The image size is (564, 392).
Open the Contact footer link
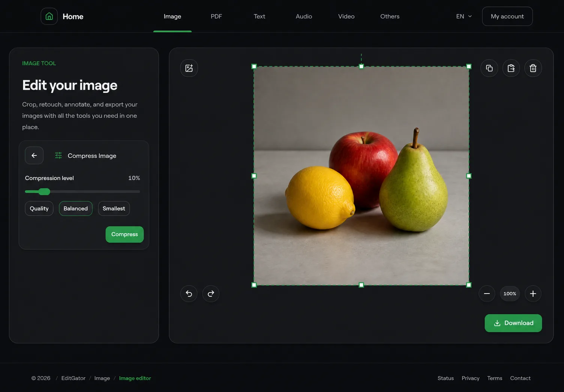click(520, 378)
